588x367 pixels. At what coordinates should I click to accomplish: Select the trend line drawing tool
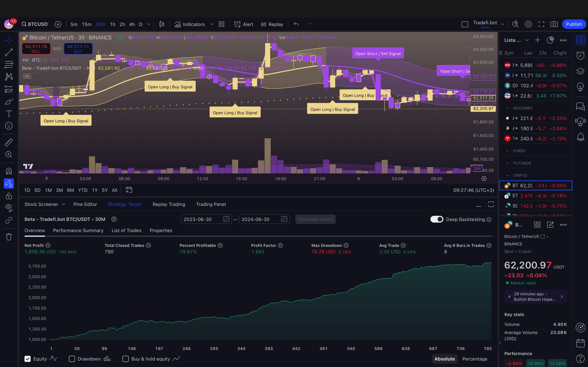[x=9, y=52]
